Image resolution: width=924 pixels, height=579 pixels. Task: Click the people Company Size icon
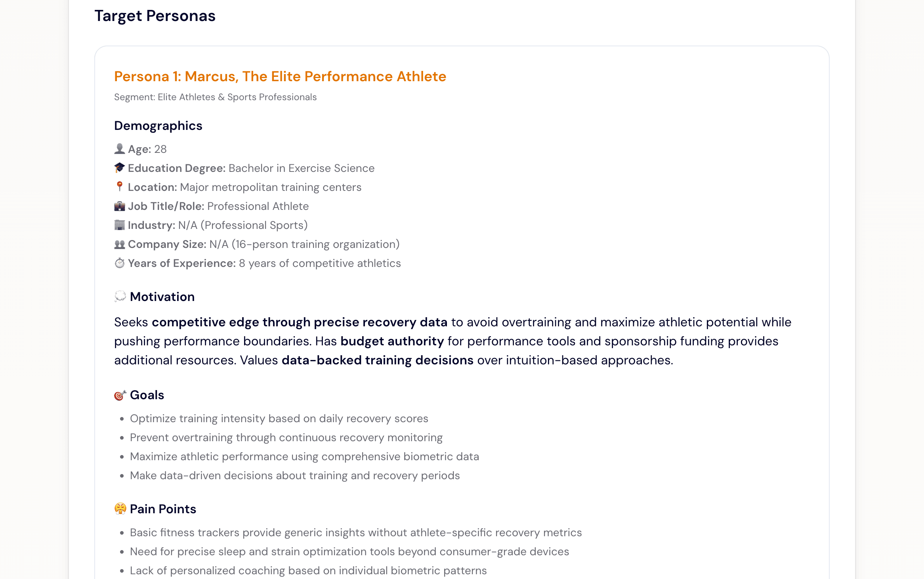click(x=119, y=244)
